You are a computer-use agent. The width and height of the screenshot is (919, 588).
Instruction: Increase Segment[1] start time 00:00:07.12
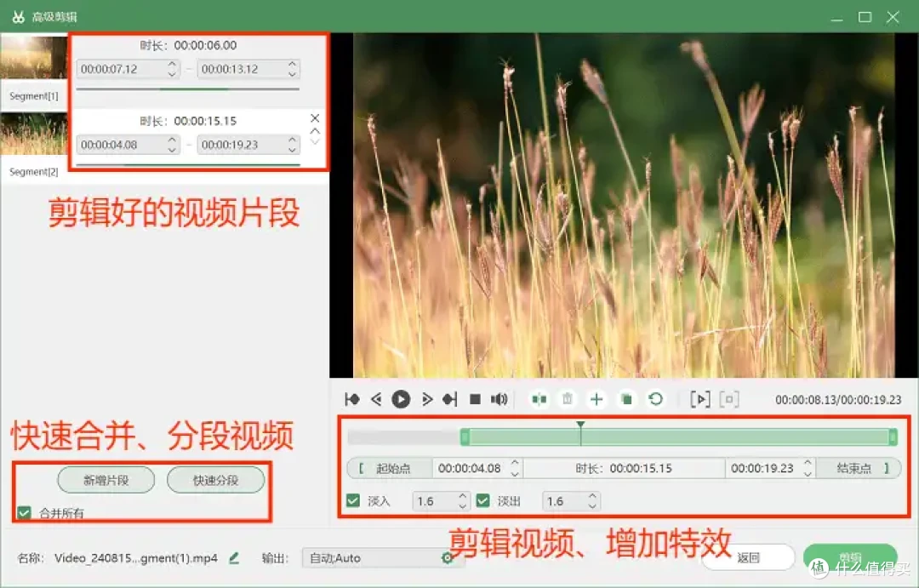pos(172,64)
